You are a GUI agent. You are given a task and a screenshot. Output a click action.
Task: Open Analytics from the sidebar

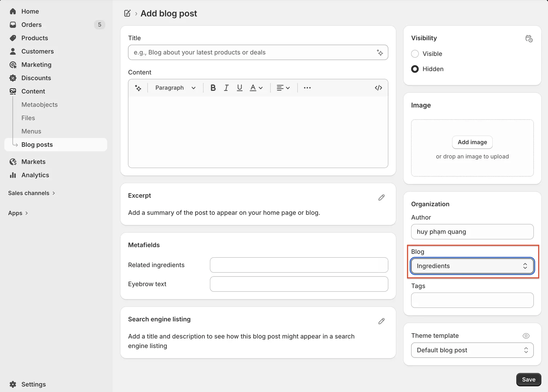(x=35, y=175)
